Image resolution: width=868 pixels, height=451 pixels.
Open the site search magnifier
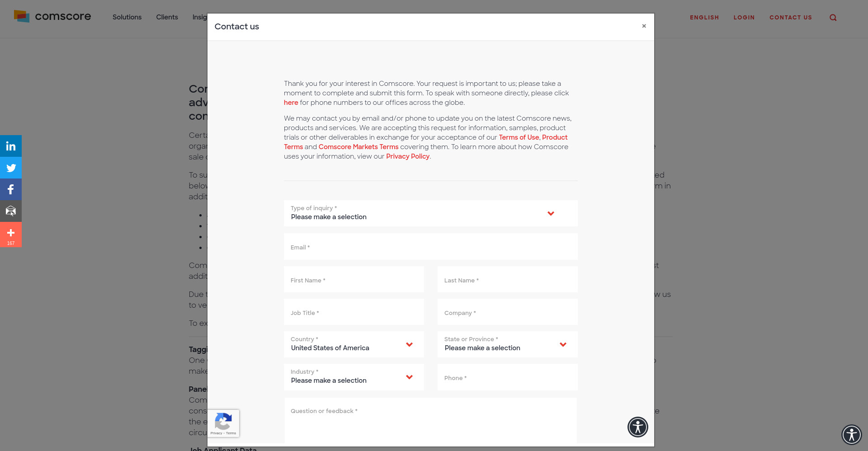coord(833,18)
